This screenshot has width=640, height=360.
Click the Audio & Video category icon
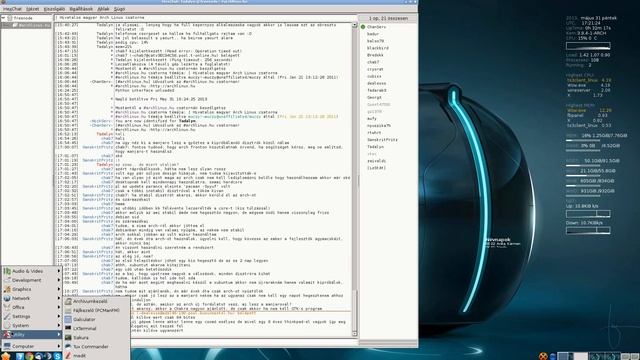click(7, 271)
